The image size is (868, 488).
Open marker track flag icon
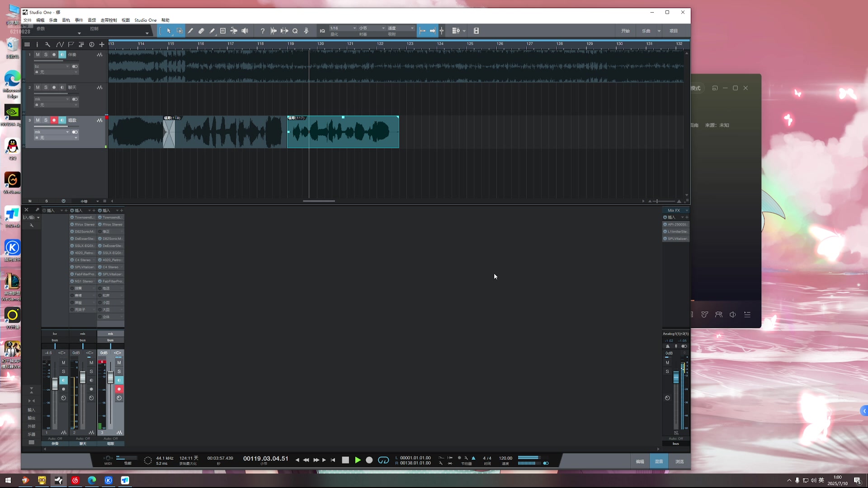(x=71, y=44)
